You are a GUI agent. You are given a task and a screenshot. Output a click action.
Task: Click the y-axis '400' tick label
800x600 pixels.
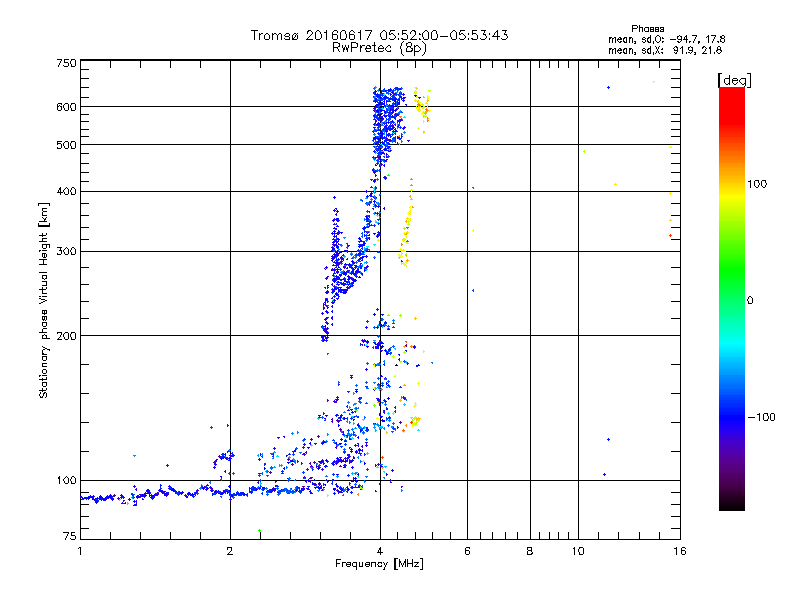[x=66, y=191]
